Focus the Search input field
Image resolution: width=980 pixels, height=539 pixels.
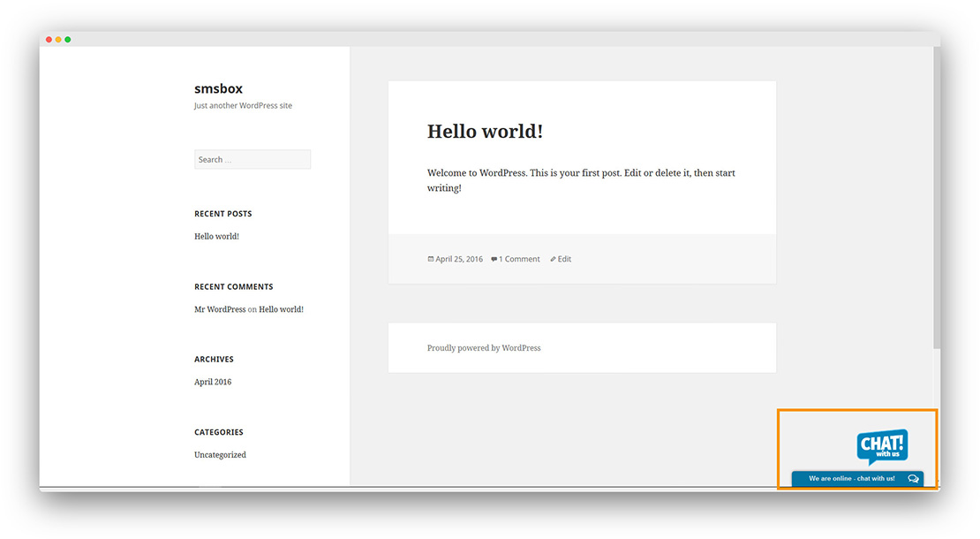coord(253,159)
